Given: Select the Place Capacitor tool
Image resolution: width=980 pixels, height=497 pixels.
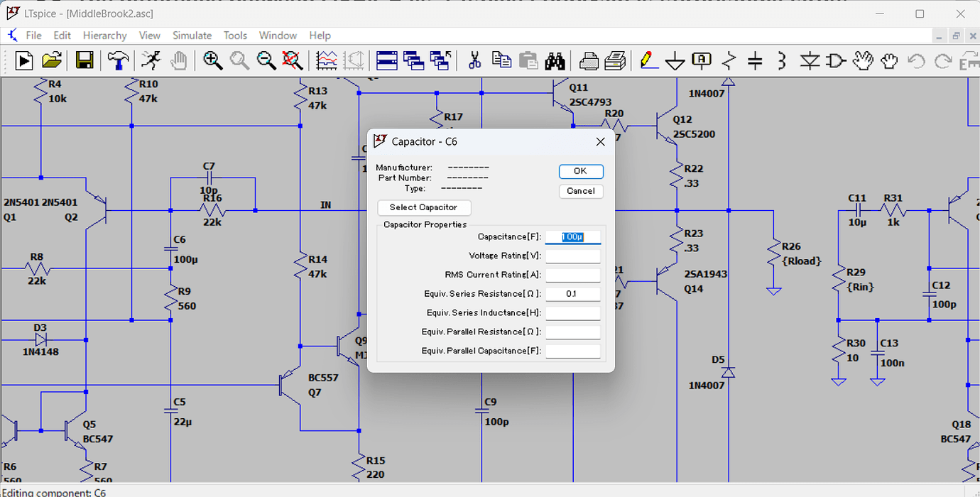Looking at the screenshot, I should (755, 60).
